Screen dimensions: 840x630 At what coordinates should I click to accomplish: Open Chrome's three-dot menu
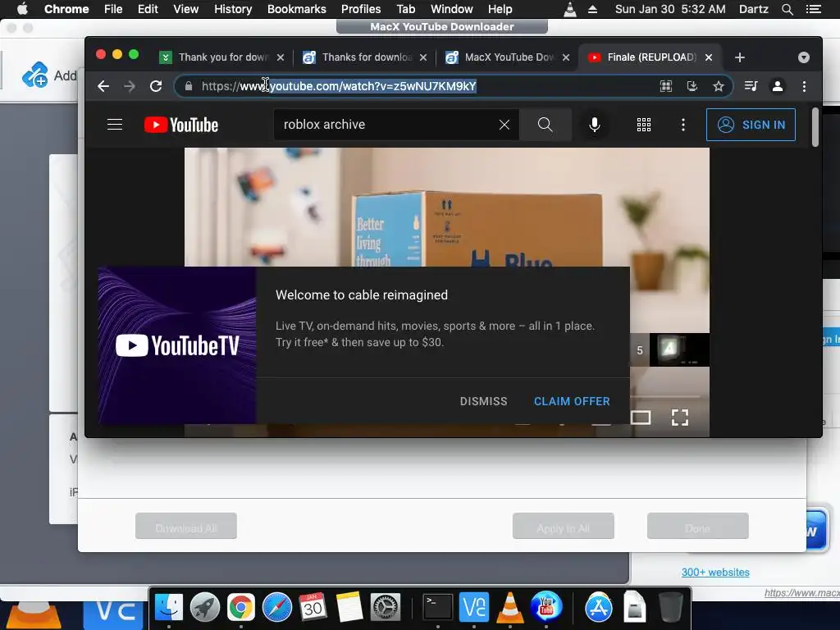[804, 86]
